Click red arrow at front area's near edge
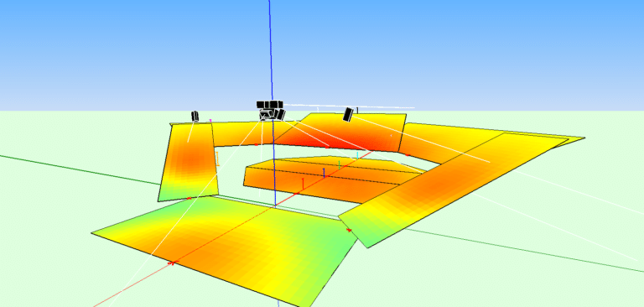The height and width of the screenshot is (307, 644). pyautogui.click(x=174, y=263)
